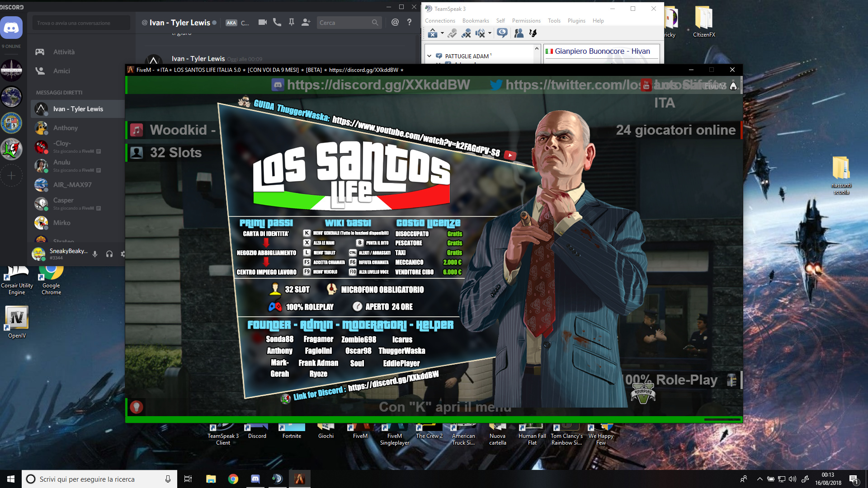Screen dimensions: 868x488
Task: Open Task View on taskbar
Action: tap(188, 479)
